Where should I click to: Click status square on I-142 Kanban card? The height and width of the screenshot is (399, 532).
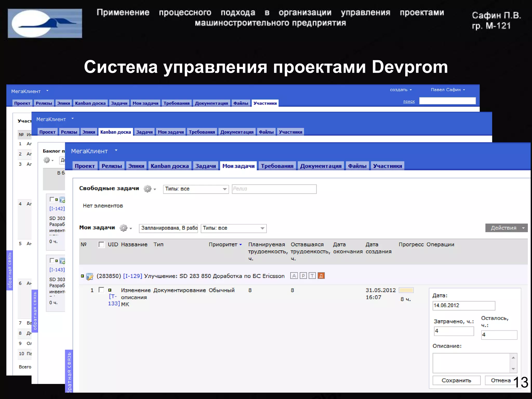pyautogui.click(x=56, y=199)
